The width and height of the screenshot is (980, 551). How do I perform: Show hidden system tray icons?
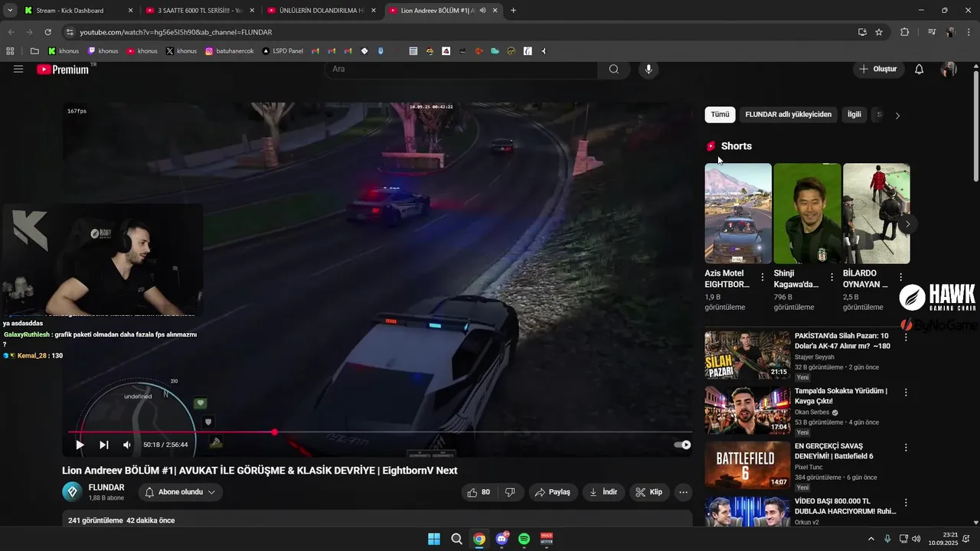(871, 539)
